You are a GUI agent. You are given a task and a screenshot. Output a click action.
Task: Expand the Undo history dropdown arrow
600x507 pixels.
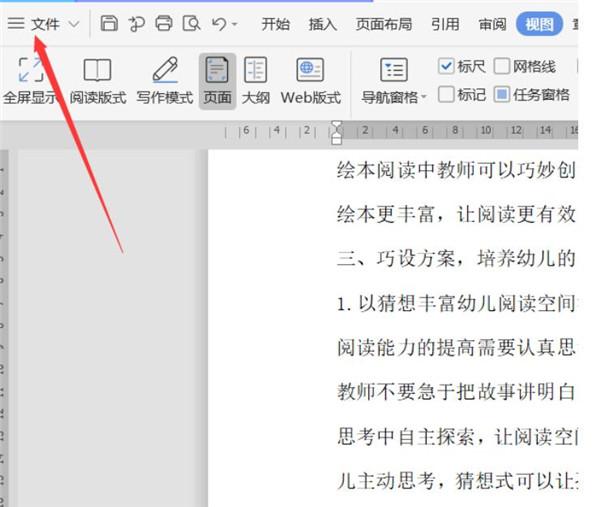[x=235, y=24]
